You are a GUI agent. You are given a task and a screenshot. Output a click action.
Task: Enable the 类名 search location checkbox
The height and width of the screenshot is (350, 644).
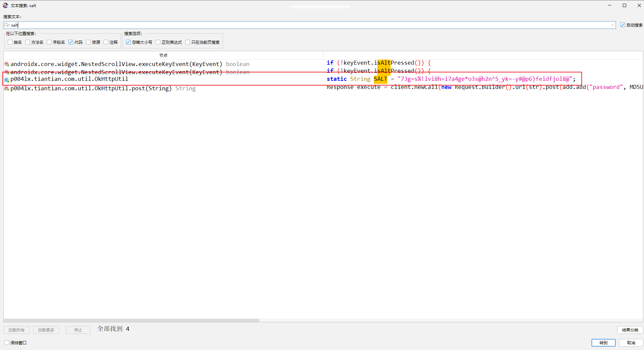click(x=10, y=42)
